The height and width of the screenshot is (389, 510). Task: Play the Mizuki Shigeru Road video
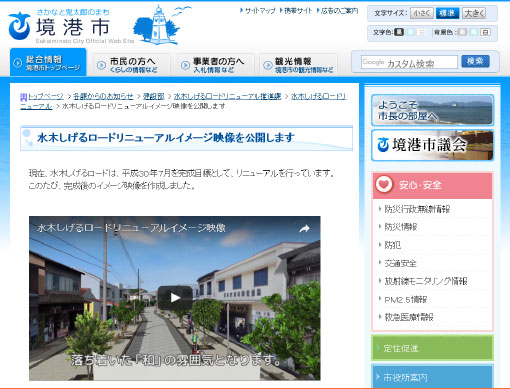pos(175,298)
